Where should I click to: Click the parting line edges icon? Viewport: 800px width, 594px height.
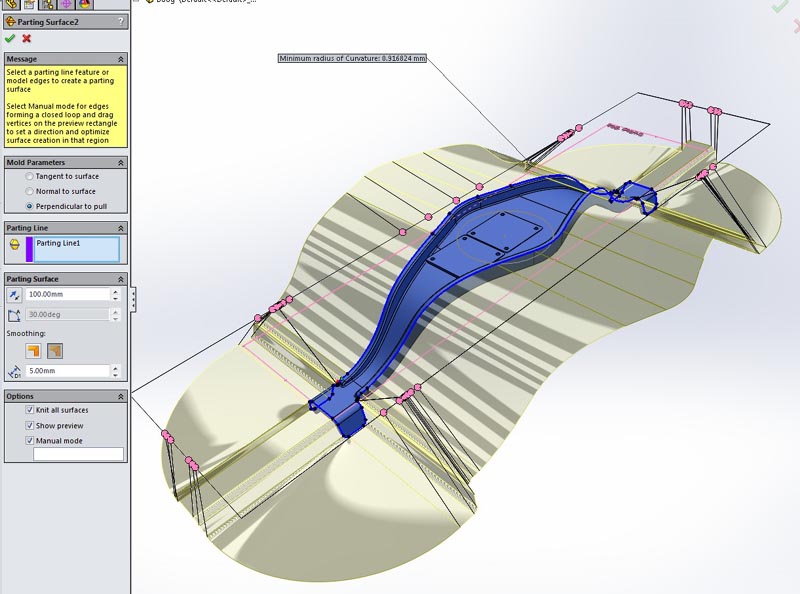tap(14, 244)
